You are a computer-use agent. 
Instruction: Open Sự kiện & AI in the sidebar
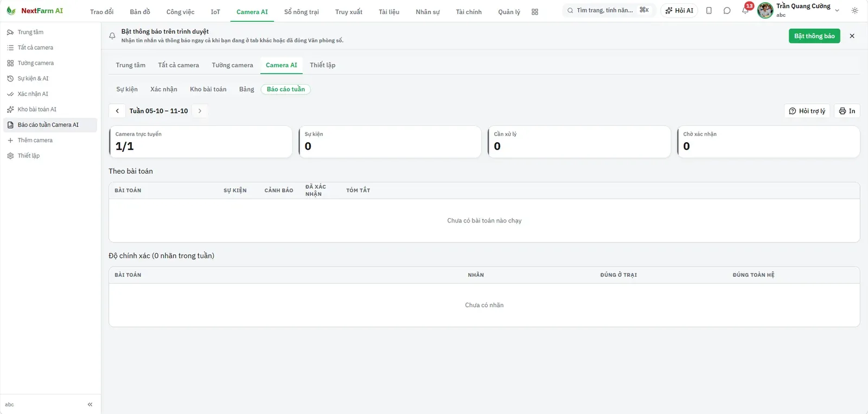(50, 79)
